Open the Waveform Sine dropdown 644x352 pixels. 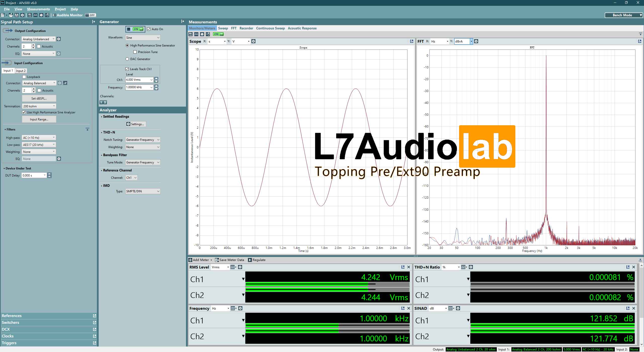coord(143,38)
